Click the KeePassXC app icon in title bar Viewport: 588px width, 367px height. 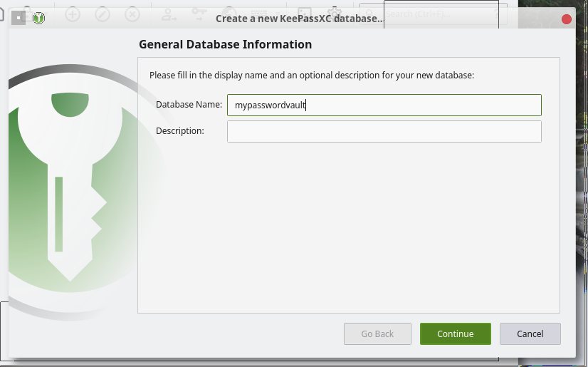[x=38, y=18]
